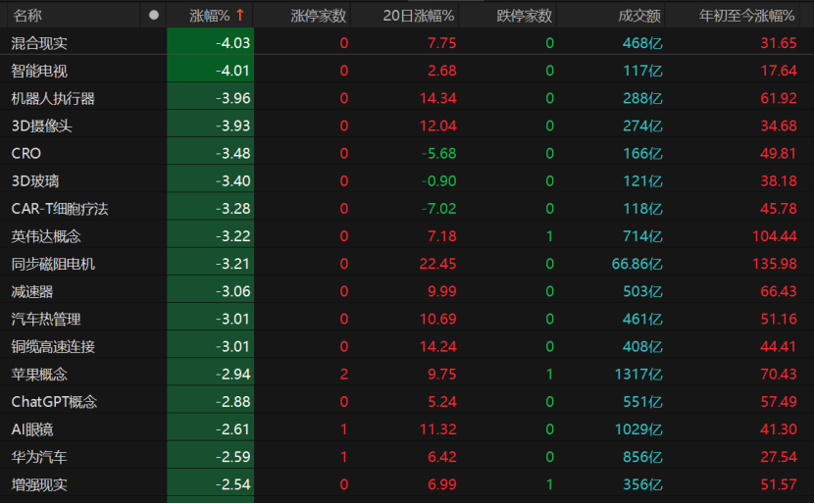
Task: Click the -2.94 change value
Action: pyautogui.click(x=232, y=374)
